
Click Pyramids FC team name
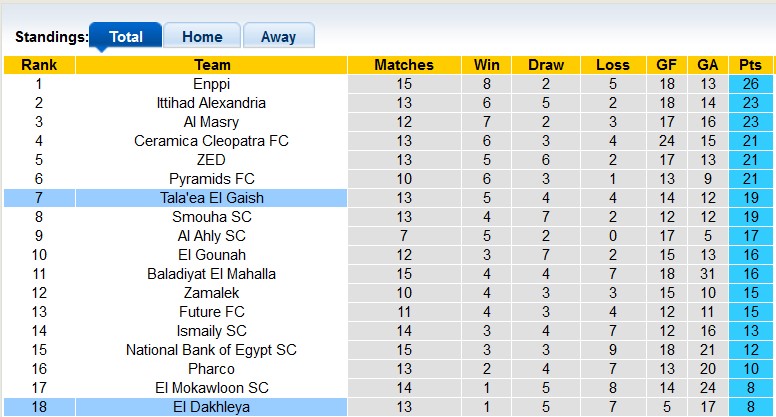(x=211, y=179)
